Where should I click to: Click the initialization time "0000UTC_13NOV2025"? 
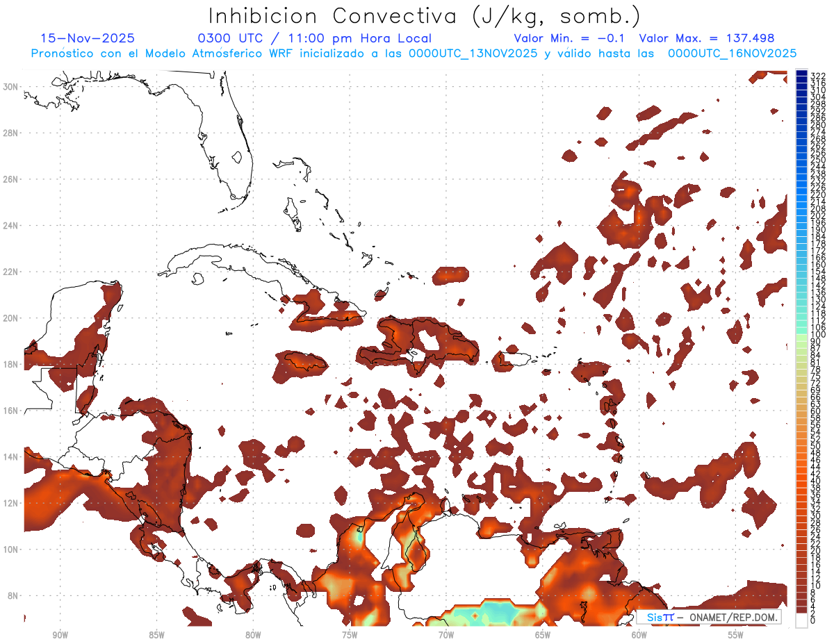point(473,53)
